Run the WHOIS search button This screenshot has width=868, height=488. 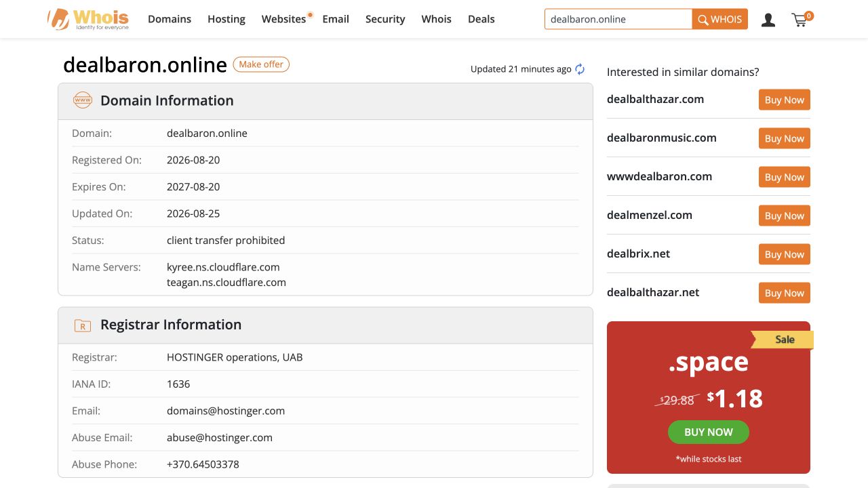click(x=720, y=19)
